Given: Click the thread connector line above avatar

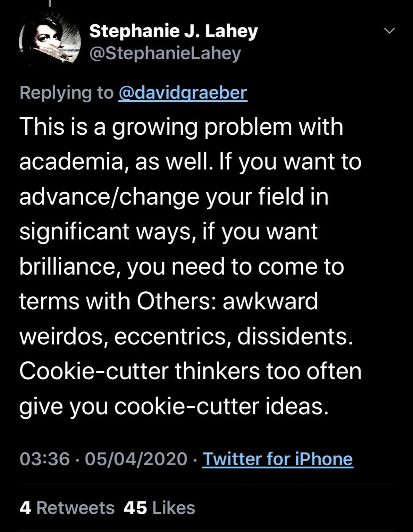Looking at the screenshot, I should click(50, 3).
